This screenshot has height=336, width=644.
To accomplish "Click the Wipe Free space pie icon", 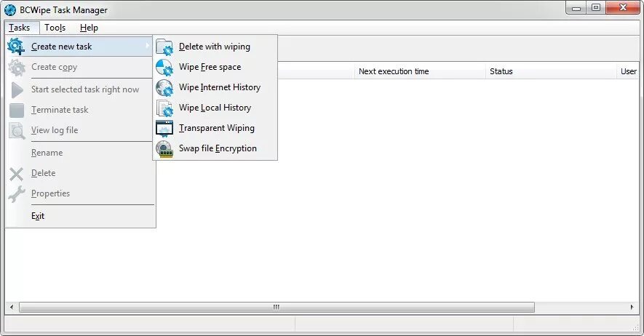I will click(164, 68).
